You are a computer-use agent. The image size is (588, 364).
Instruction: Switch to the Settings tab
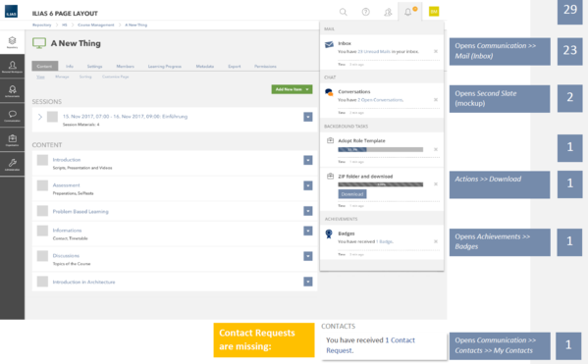point(94,67)
